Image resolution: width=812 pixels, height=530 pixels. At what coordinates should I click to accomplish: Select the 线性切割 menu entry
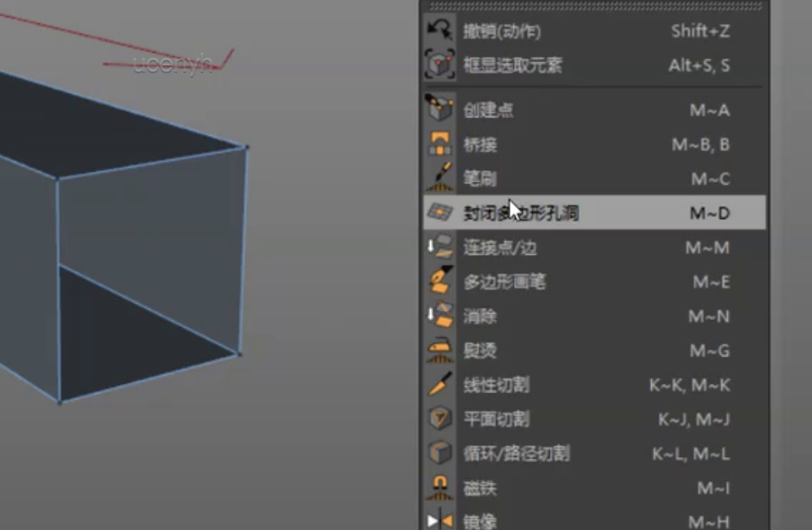(594, 385)
